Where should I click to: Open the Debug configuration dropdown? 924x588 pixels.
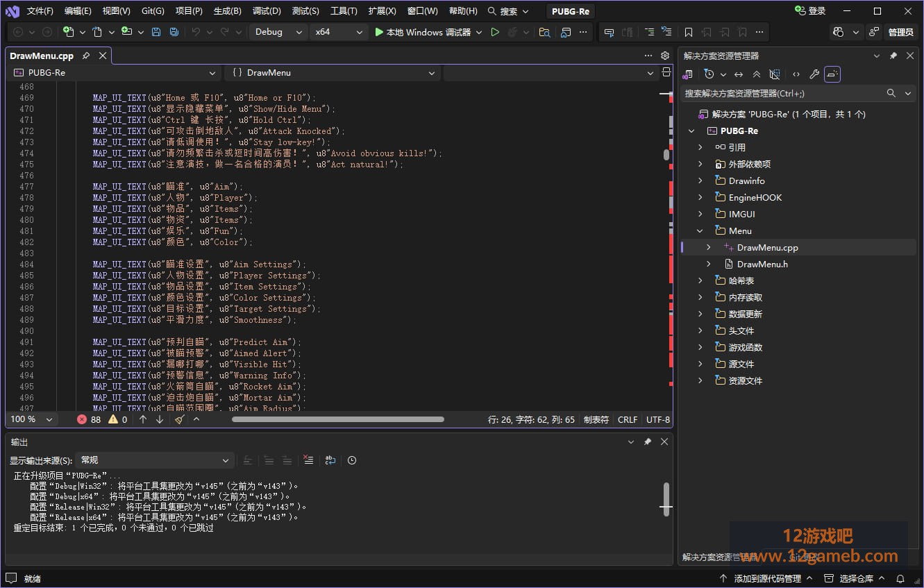coord(278,32)
